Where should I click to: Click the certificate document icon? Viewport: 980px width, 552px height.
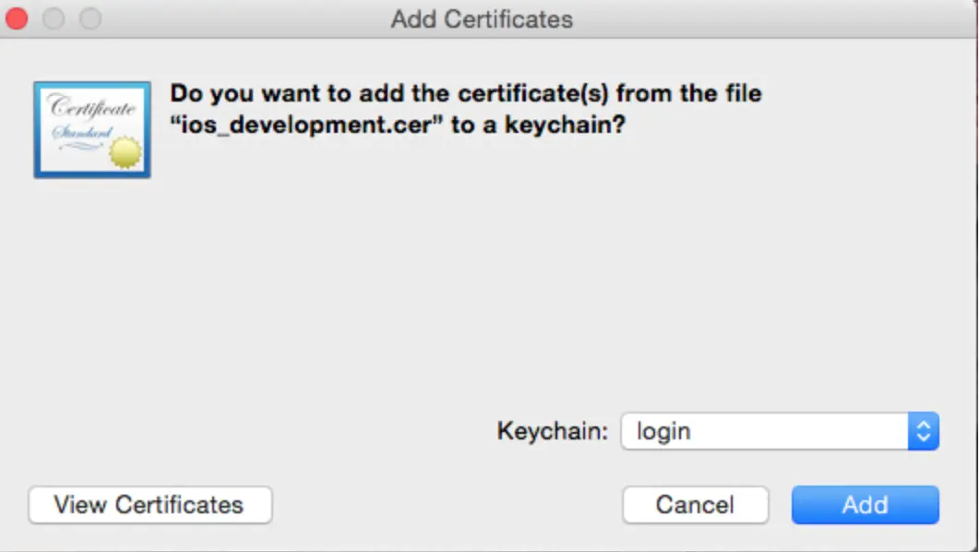pos(91,129)
